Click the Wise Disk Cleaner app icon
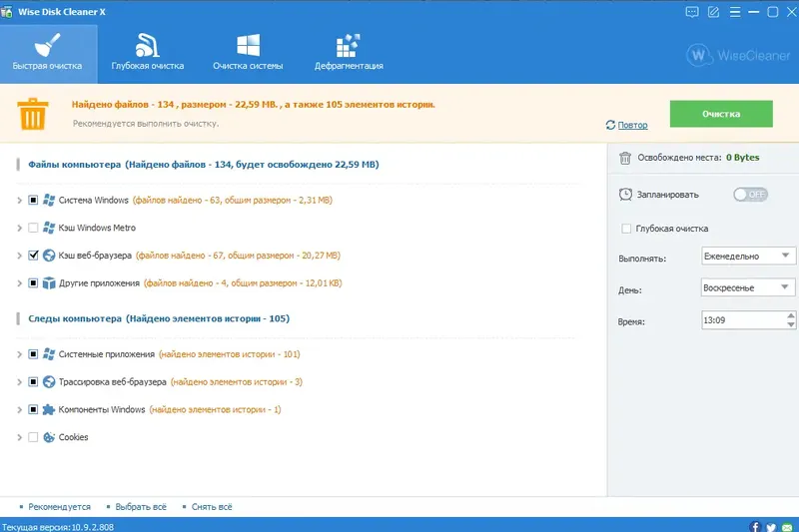This screenshot has height=532, width=799. click(x=7, y=11)
